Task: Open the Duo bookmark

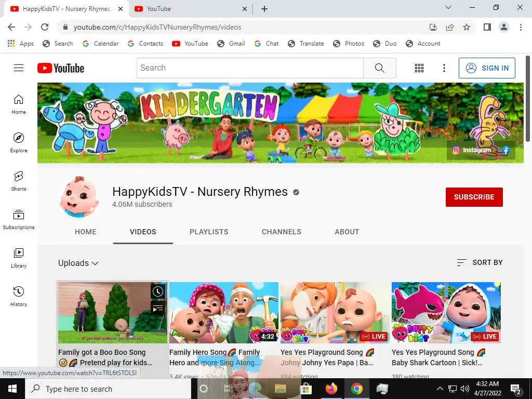Action: (x=385, y=44)
